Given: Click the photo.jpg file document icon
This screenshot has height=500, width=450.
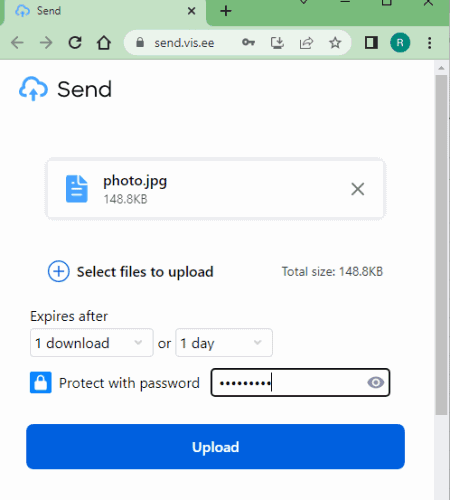Looking at the screenshot, I should click(77, 189).
